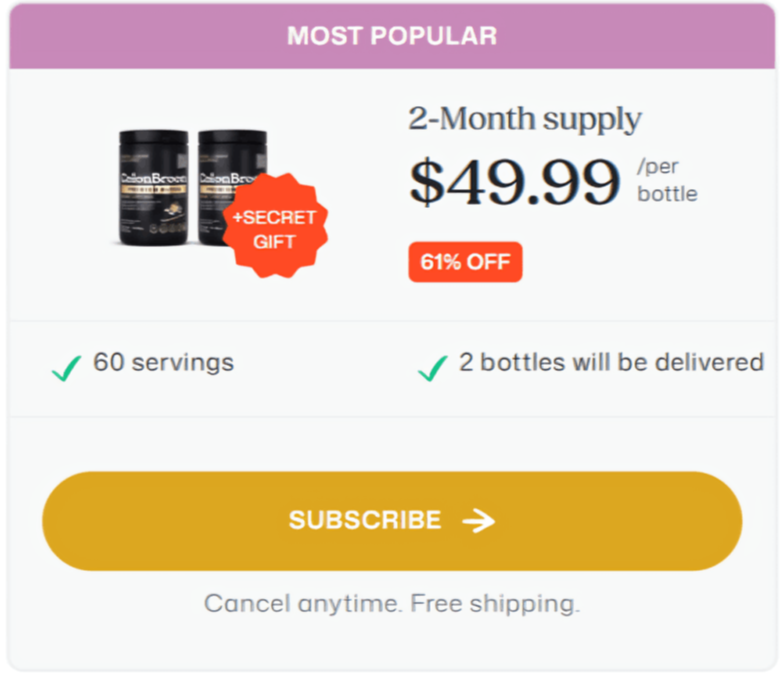Viewport: 783px width, 675px height.
Task: Click the MOST POPULAR banner
Action: tap(392, 36)
